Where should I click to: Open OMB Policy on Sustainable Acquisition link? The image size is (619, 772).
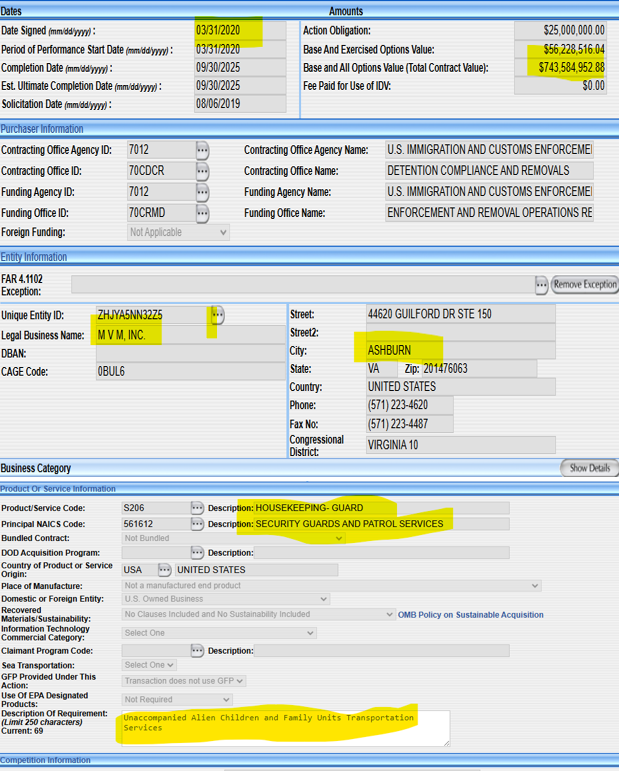(470, 615)
